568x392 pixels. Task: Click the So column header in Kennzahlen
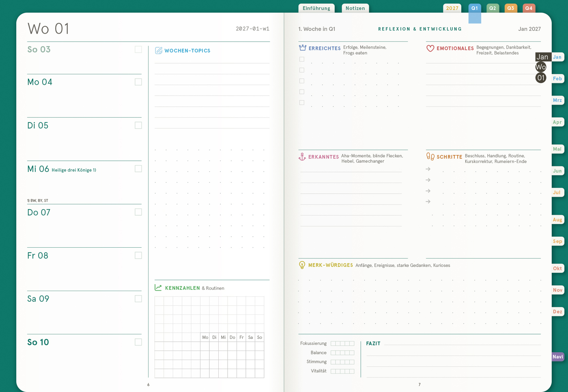[x=260, y=337]
